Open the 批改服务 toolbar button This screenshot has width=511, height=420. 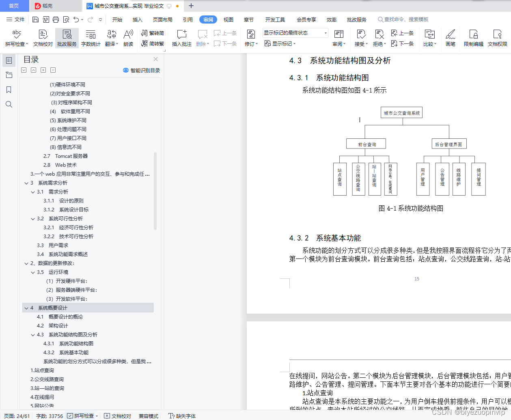coord(67,38)
